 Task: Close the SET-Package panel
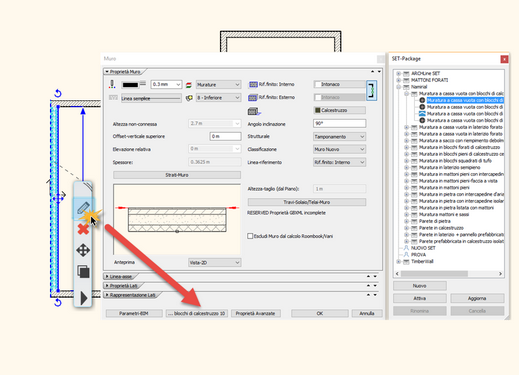[x=504, y=59]
